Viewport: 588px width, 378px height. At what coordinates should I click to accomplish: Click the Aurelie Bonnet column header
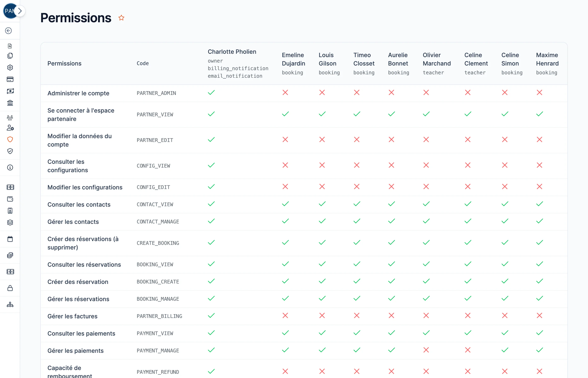(398, 64)
